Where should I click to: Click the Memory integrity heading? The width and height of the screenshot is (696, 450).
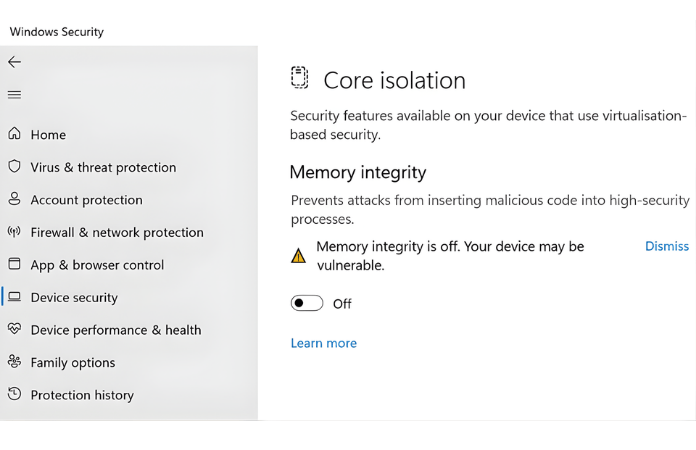[x=358, y=172]
